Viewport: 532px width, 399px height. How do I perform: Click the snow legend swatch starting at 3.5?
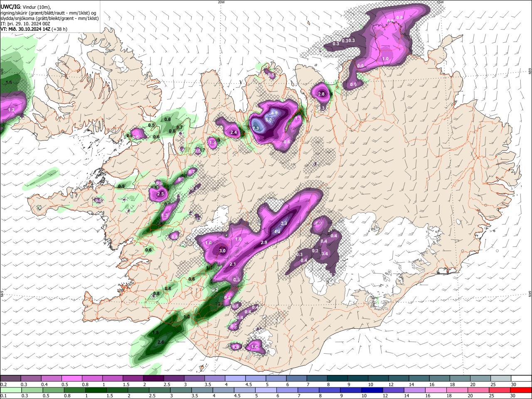click(x=214, y=379)
